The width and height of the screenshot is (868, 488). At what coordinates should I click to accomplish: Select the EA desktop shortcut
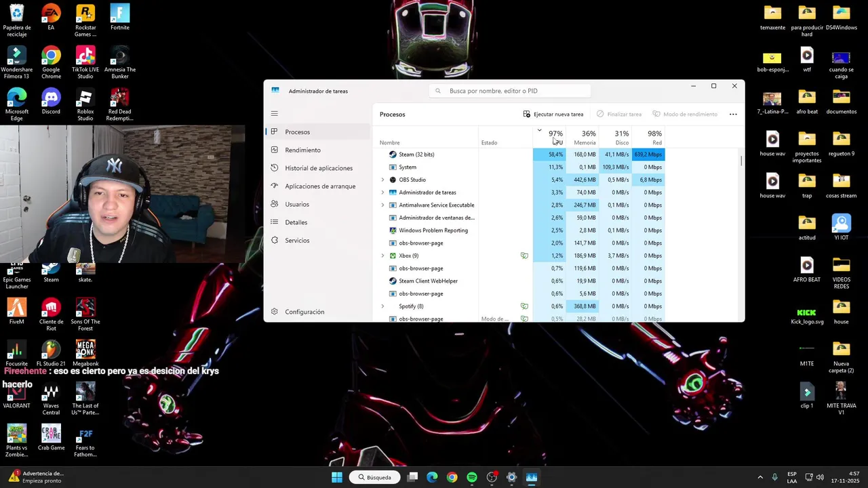tap(51, 18)
